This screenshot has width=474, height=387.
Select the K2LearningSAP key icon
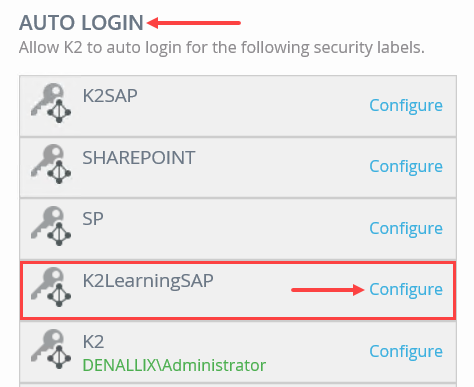click(51, 287)
